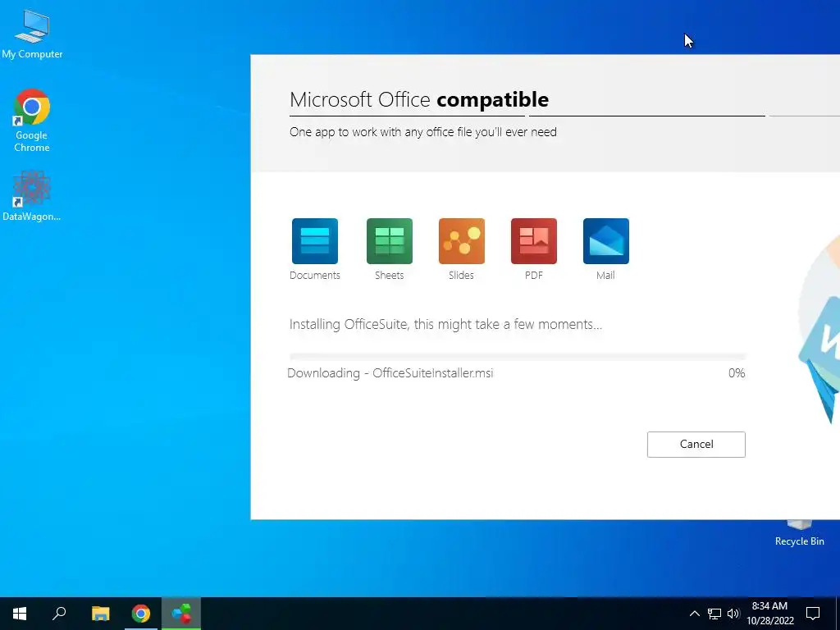840x630 pixels.
Task: Click the PDF app icon
Action: [533, 241]
